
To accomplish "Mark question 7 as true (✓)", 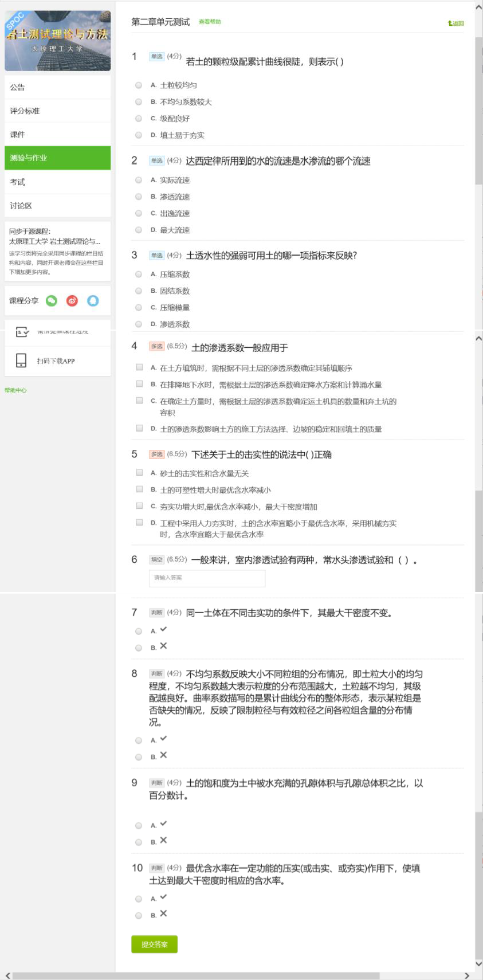I will [x=139, y=631].
